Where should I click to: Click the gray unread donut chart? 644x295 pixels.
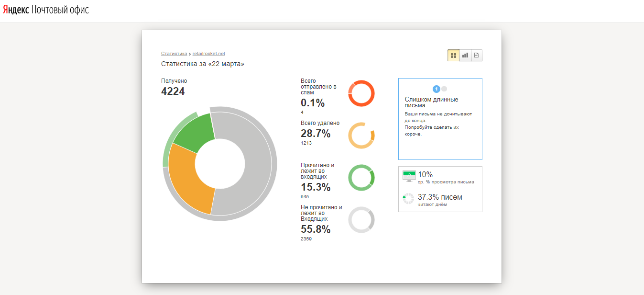click(x=361, y=220)
